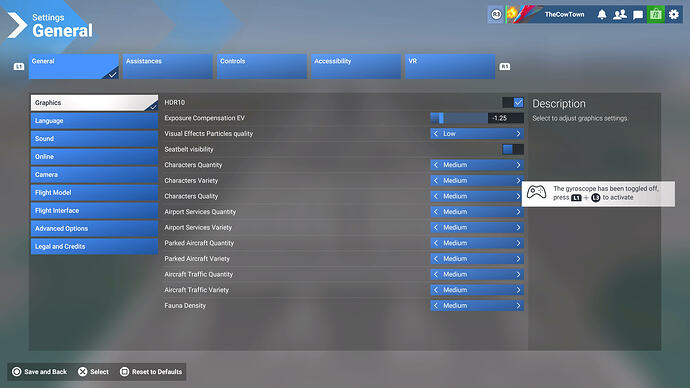Open the settings gear icon
Image resolution: width=690 pixels, height=388 pixels.
[x=674, y=15]
